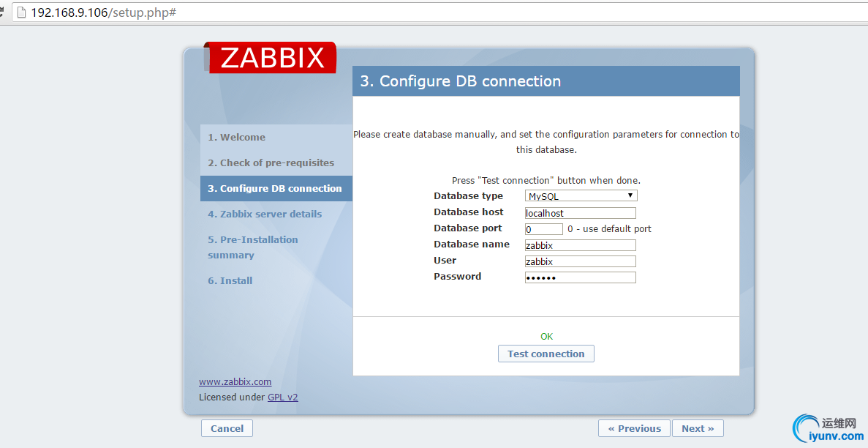Click the green OK status text
Image resolution: width=868 pixels, height=448 pixels.
click(x=546, y=337)
